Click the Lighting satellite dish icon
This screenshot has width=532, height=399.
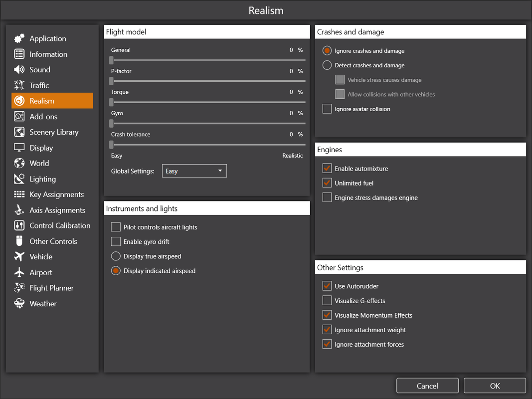[x=19, y=179]
